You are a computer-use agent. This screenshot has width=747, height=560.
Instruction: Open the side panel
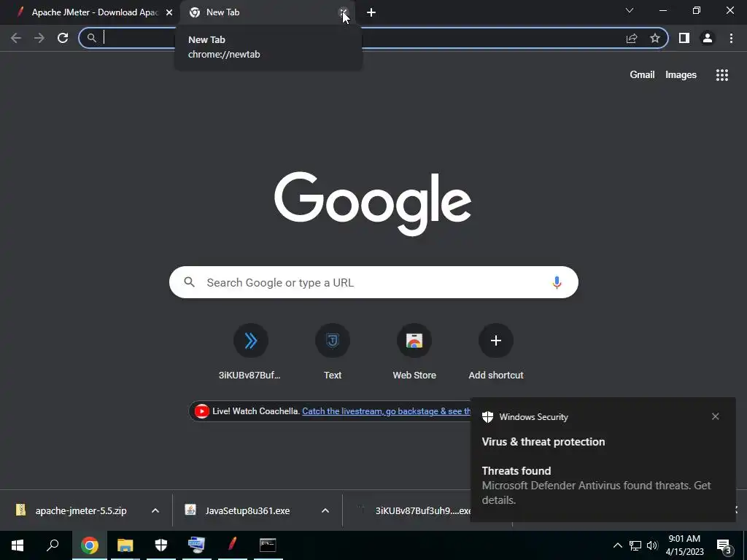684,38
